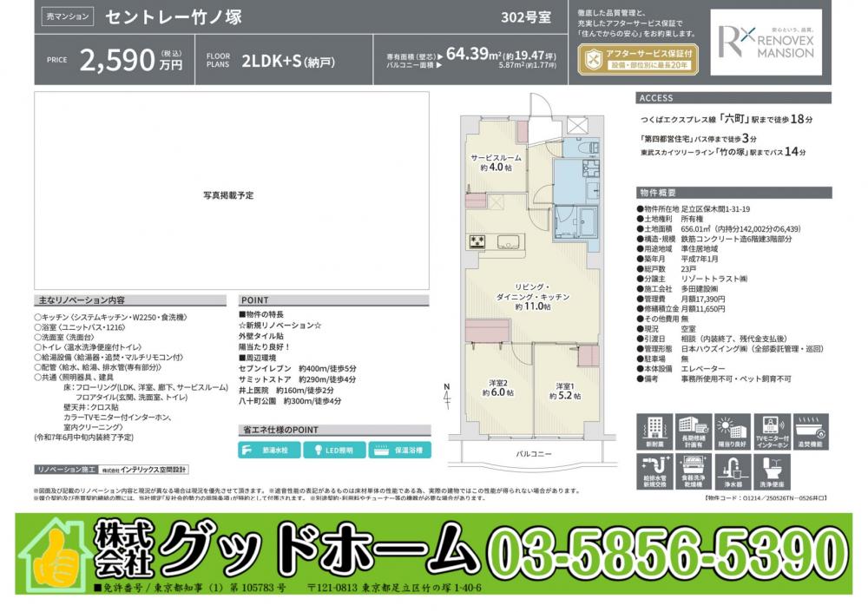
Task: Click the 築年月 平成7年1月 row
Action: click(x=678, y=259)
